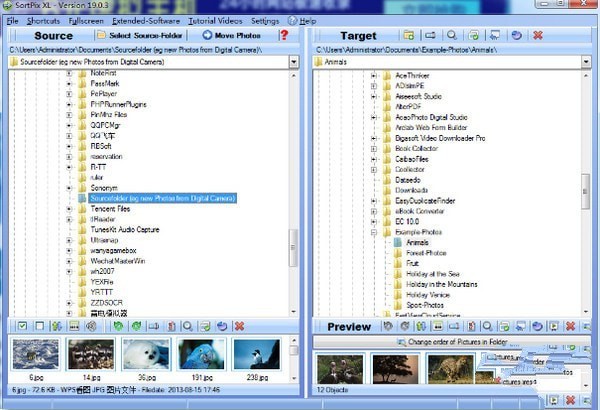Click the screen with blue arrow icon in Target toolbar
Viewport: 600px width, 410px height.
pos(495,35)
